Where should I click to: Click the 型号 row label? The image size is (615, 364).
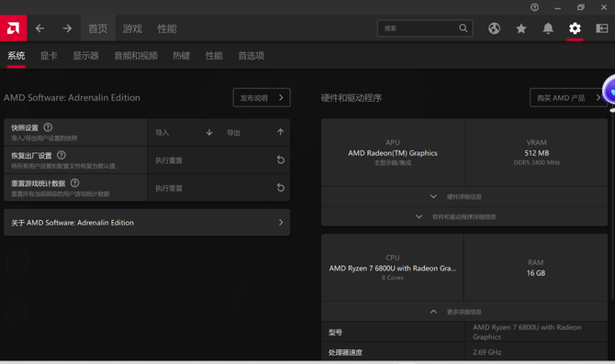pos(336,332)
